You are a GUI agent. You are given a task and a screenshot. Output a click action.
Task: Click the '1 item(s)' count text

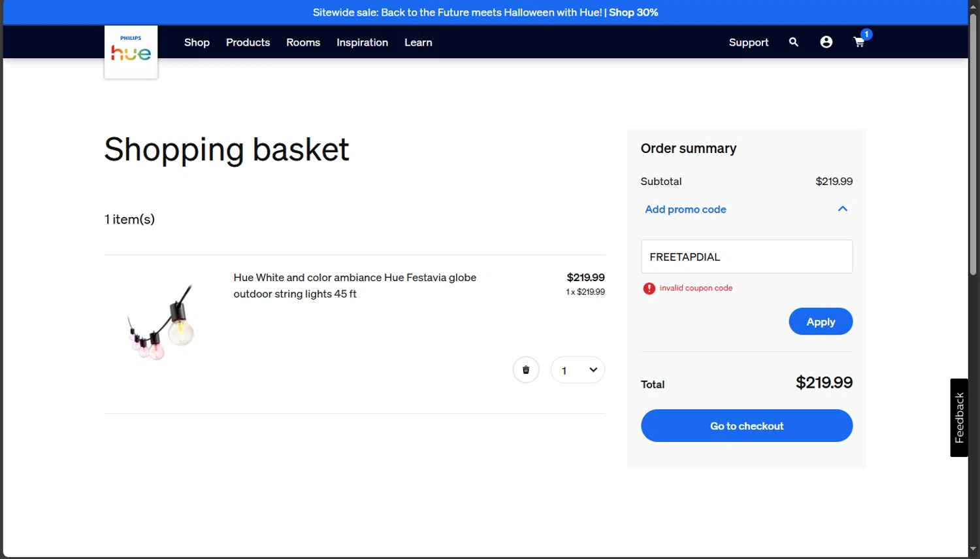coord(129,219)
